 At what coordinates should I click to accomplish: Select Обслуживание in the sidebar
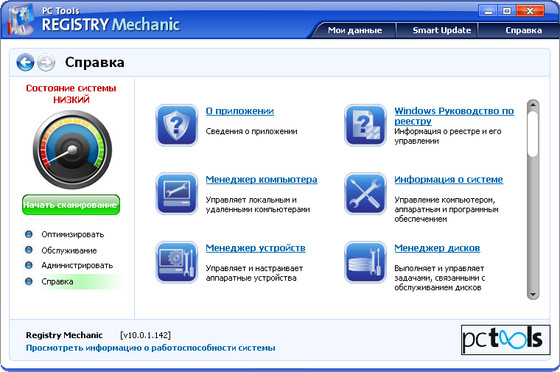point(69,251)
